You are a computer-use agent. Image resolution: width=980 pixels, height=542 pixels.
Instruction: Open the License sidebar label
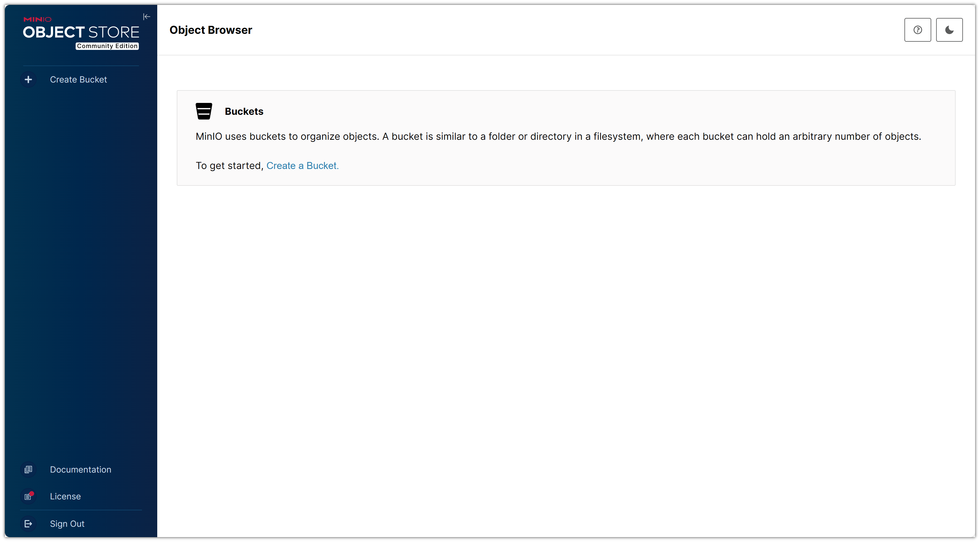(66, 496)
